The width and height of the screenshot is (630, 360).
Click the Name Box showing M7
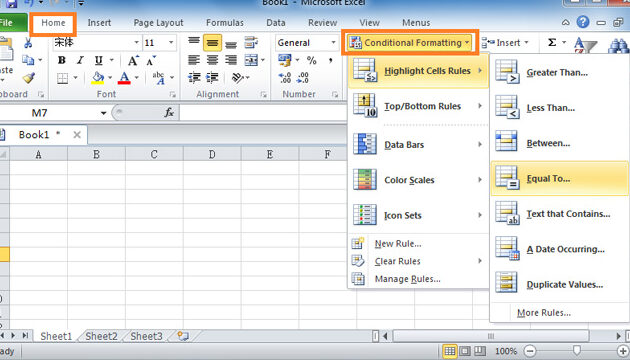tap(50, 113)
